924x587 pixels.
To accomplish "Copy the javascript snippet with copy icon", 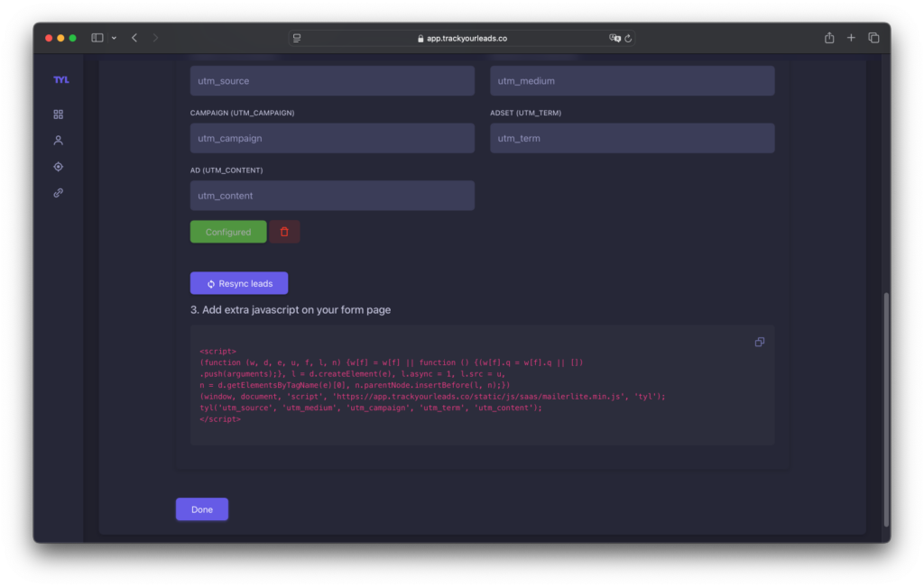I will pyautogui.click(x=760, y=342).
